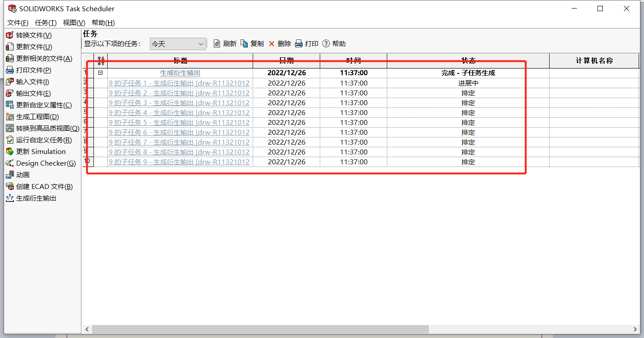
Task: Click the 状态 column header
Action: click(468, 61)
